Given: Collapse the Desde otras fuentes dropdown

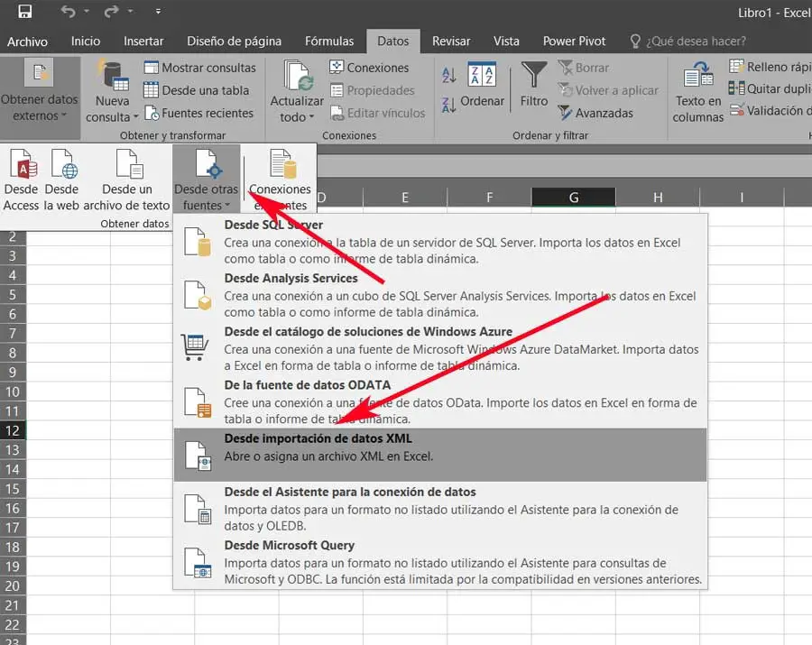Looking at the screenshot, I should click(x=206, y=180).
